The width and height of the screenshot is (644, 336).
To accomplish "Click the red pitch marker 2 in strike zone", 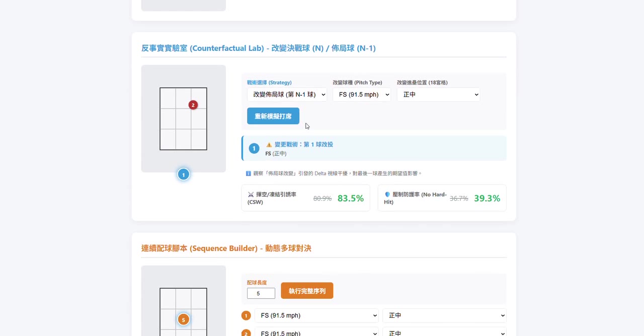I will [193, 105].
